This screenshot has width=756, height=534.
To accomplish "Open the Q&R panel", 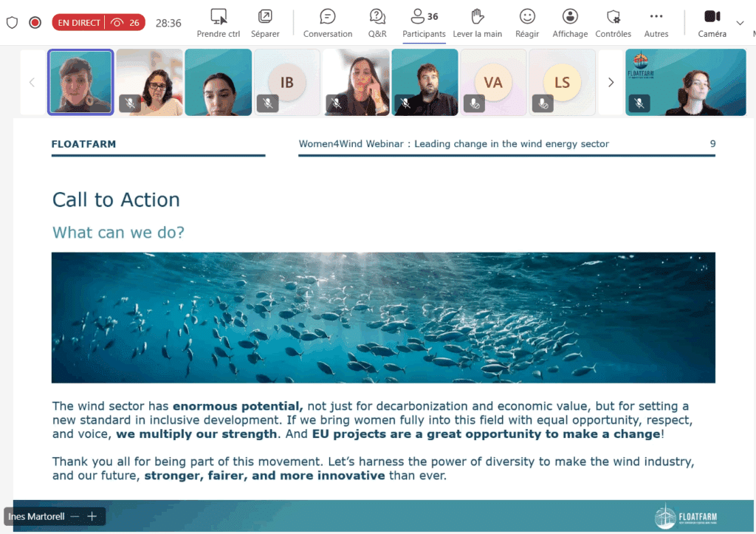I will pos(377,23).
